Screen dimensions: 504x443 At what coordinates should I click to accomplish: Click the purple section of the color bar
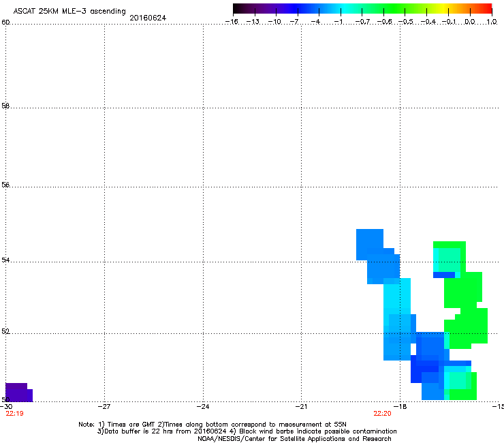[267, 8]
